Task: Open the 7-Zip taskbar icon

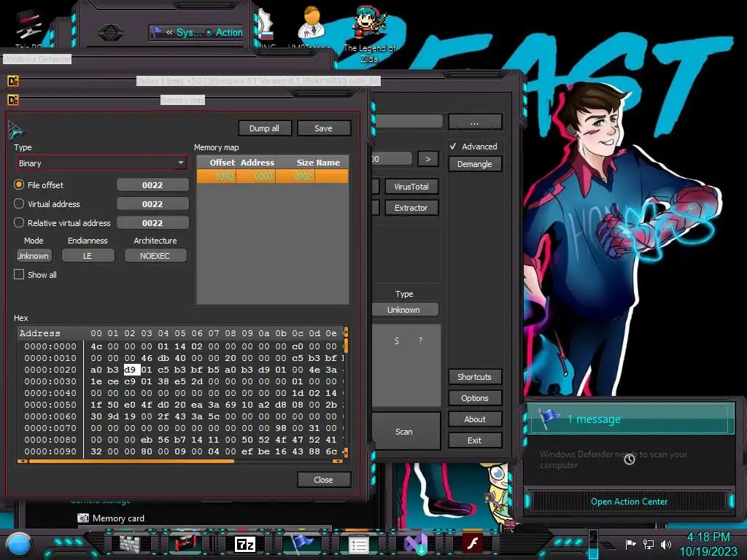Action: pos(245,544)
